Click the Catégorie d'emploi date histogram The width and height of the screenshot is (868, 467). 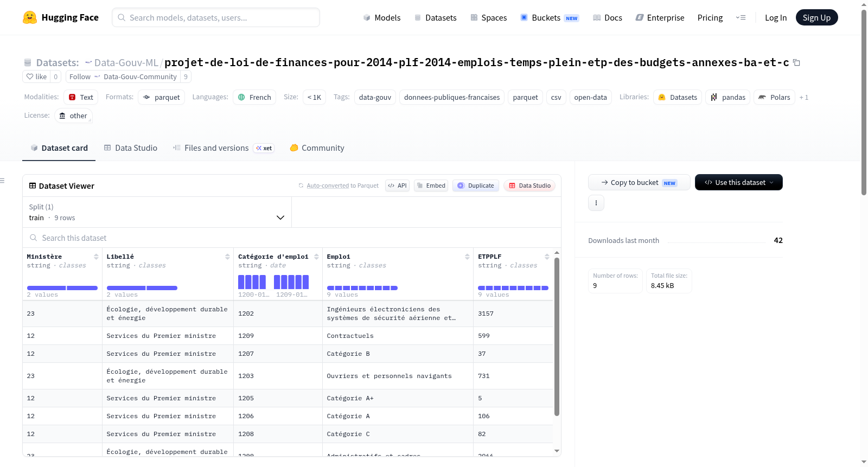click(x=273, y=282)
